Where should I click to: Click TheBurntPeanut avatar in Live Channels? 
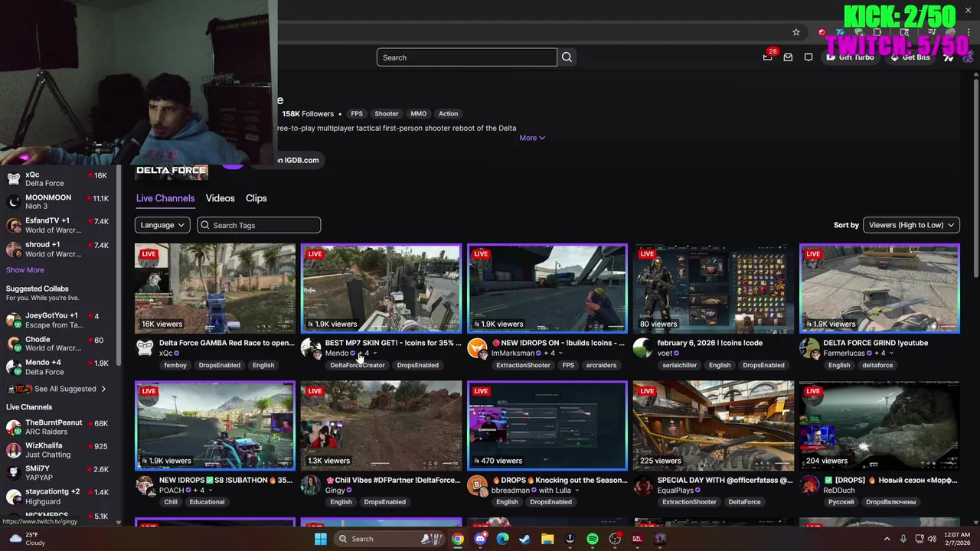13,427
